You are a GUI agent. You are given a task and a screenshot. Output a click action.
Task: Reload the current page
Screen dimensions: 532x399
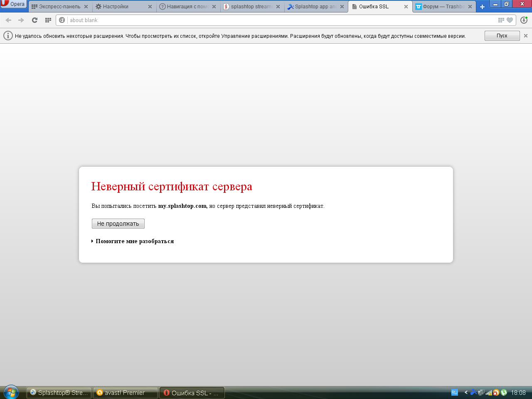(x=35, y=20)
